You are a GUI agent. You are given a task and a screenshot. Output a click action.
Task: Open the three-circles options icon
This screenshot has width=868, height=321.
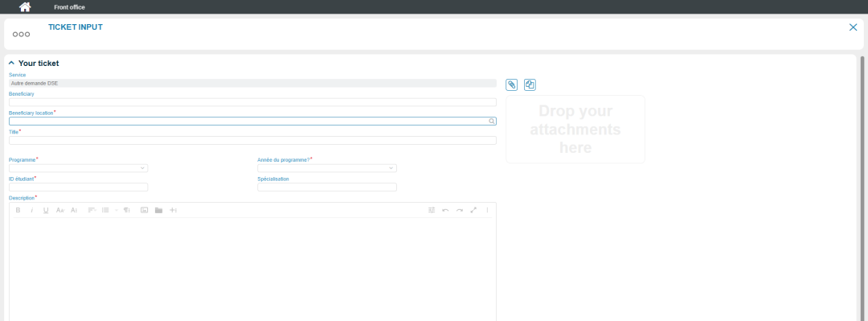[22, 35]
